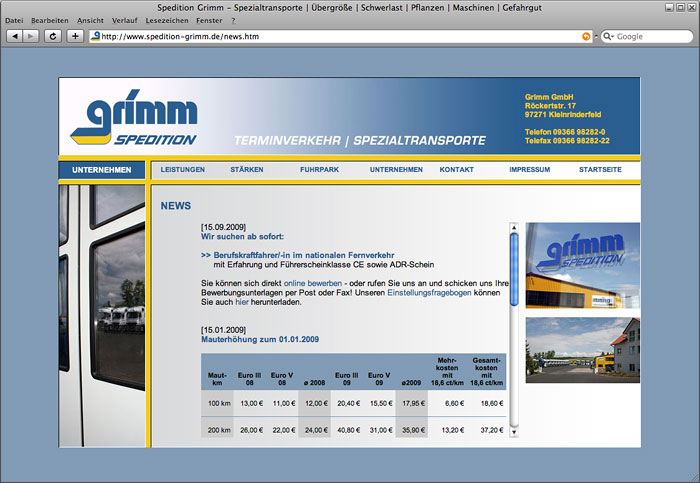This screenshot has height=483, width=700.
Task: Click the orange RSS icon in address bar
Action: [586, 36]
